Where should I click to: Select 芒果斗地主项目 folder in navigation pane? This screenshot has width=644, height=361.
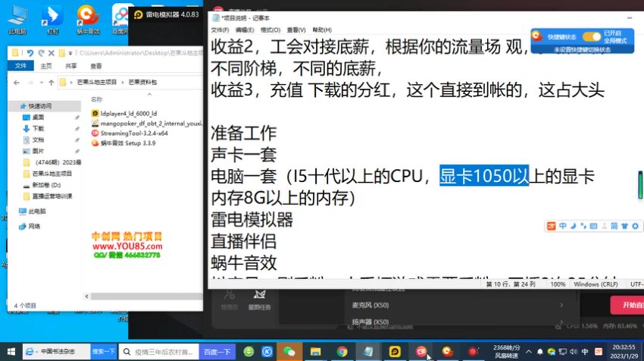(x=47, y=174)
